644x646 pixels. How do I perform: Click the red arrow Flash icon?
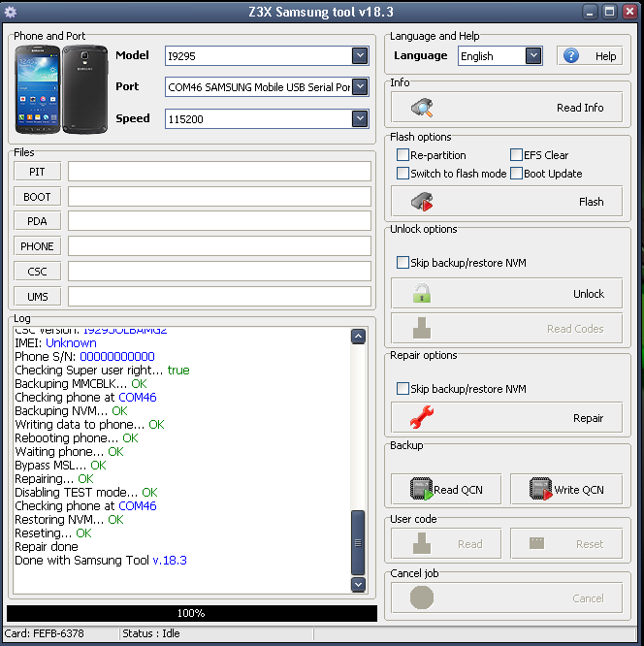pyautogui.click(x=422, y=202)
